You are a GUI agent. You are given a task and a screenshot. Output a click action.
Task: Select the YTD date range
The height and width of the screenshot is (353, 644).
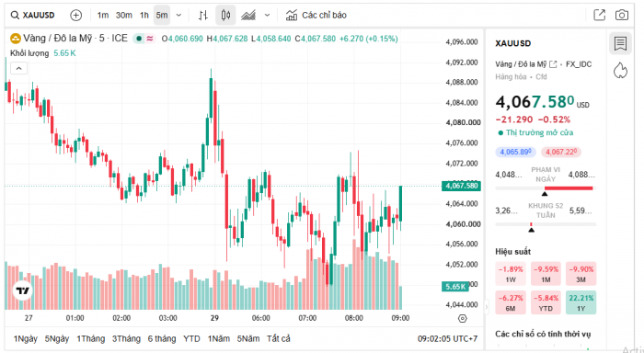[x=191, y=338]
